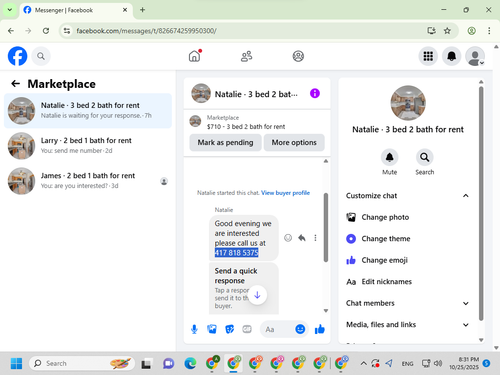Open Natalie 3 bed 2 bath conversation
This screenshot has width=500, height=375.
(88, 111)
